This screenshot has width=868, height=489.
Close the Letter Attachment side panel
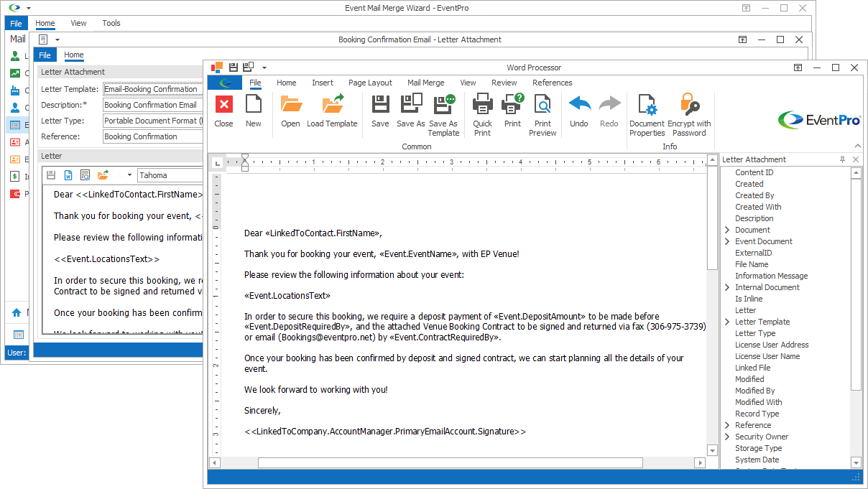[855, 159]
